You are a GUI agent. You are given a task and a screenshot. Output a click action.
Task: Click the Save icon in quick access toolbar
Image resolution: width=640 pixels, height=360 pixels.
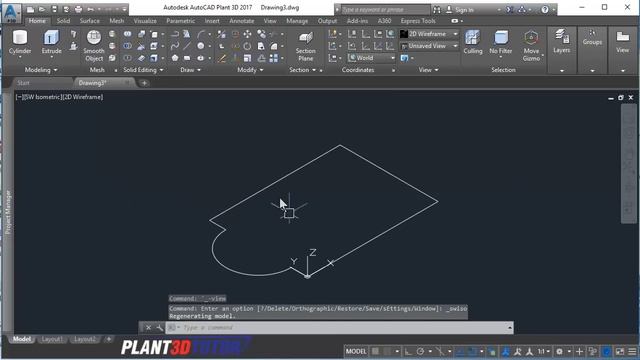tap(54, 9)
